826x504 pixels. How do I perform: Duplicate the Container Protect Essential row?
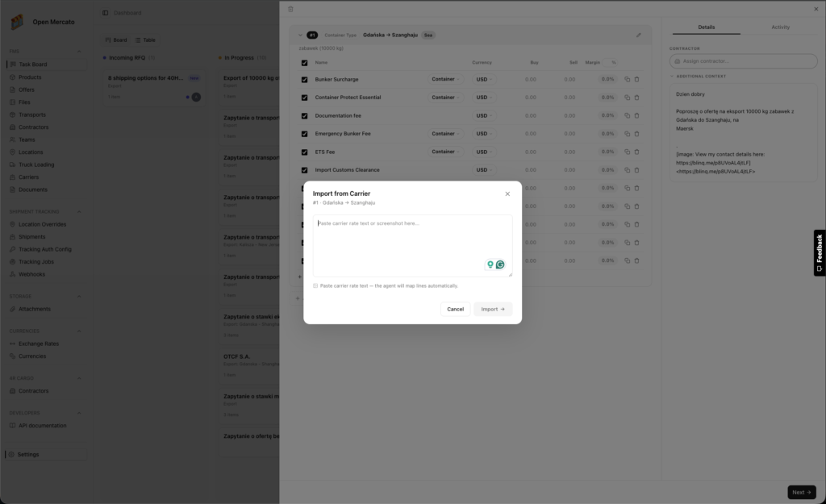click(x=627, y=98)
